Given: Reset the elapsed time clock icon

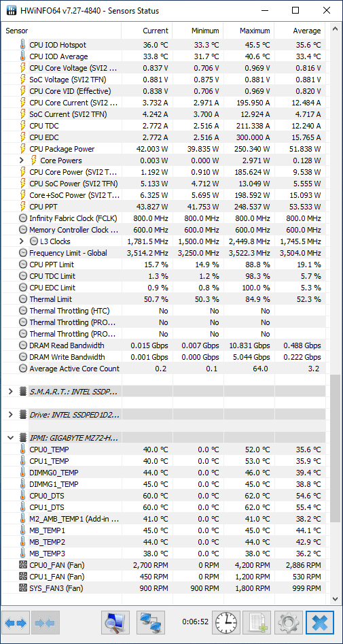Looking at the screenshot, I should coord(226,623).
